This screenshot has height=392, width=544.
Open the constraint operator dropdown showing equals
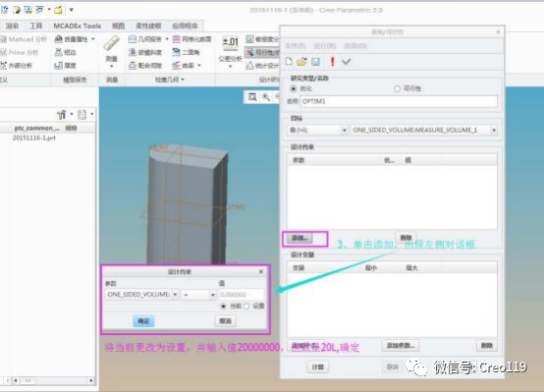coord(198,295)
